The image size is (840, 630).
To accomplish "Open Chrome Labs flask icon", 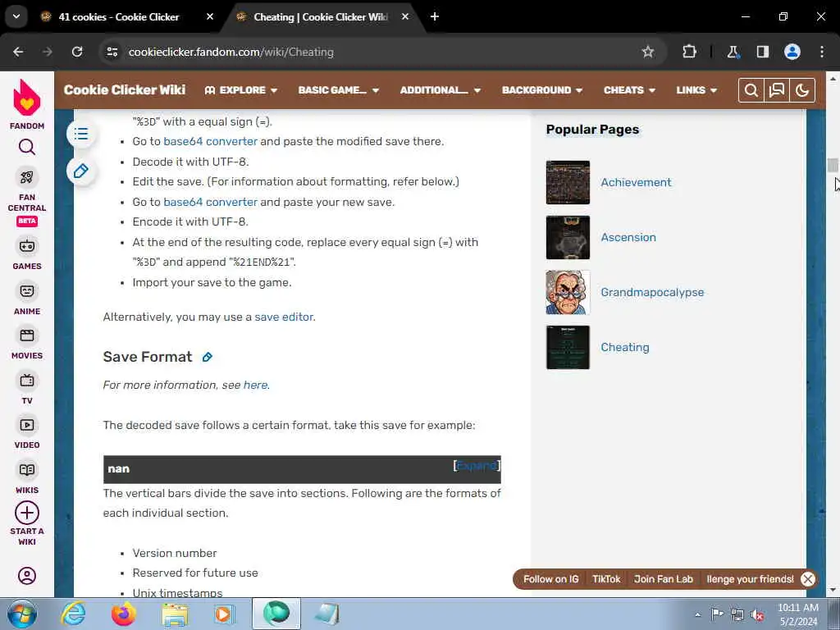I will click(x=733, y=52).
